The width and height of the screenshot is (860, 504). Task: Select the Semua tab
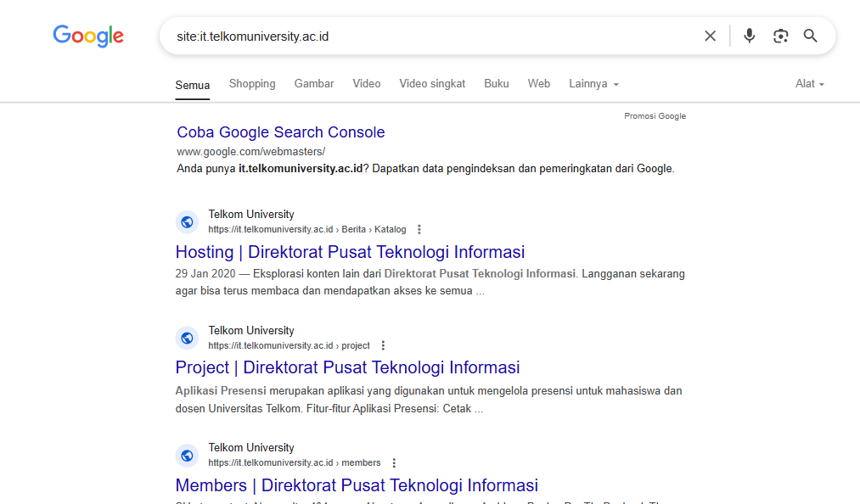click(x=193, y=85)
